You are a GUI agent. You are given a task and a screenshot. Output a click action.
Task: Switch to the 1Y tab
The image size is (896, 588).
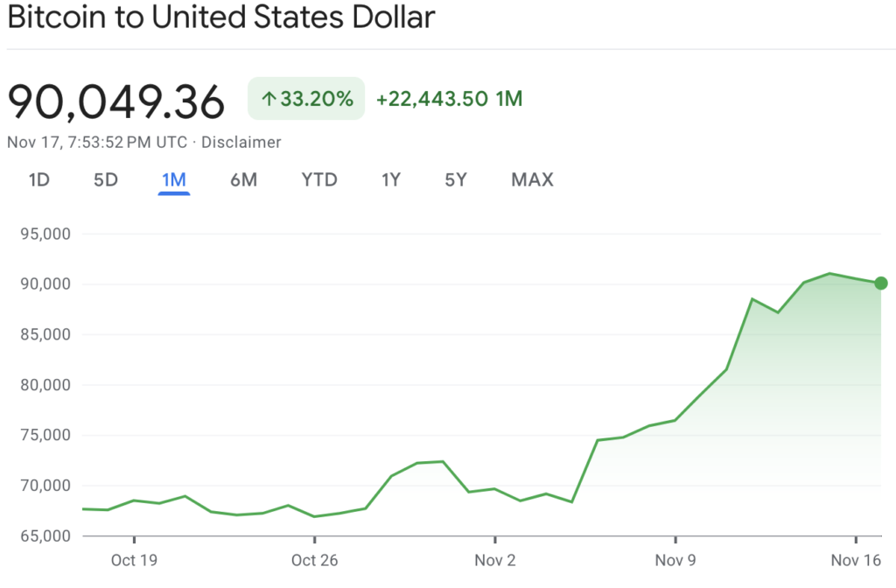tap(390, 180)
